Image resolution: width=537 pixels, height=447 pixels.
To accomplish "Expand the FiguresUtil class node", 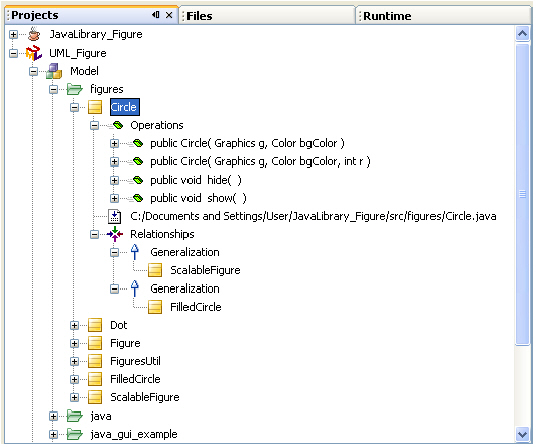I will (x=74, y=361).
